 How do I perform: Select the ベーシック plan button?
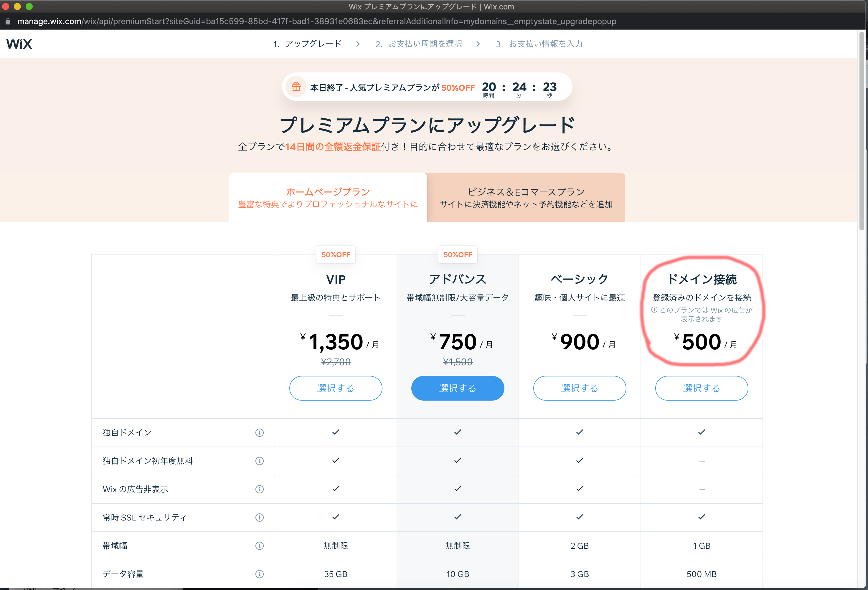tap(579, 388)
